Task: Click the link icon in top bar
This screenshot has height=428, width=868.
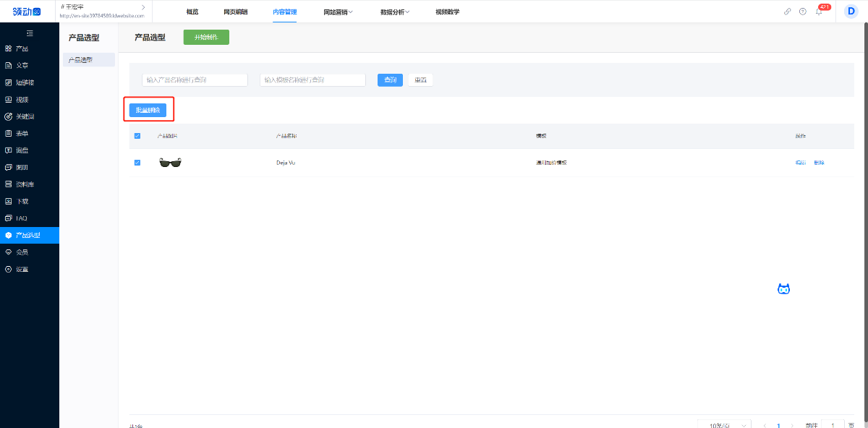Action: click(x=788, y=12)
